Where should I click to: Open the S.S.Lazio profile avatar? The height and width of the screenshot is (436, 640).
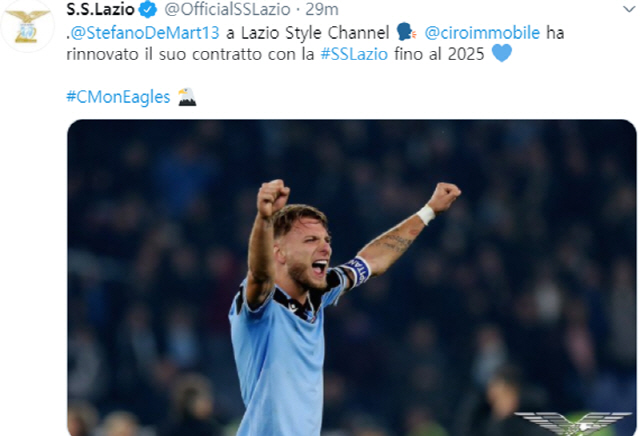27,26
